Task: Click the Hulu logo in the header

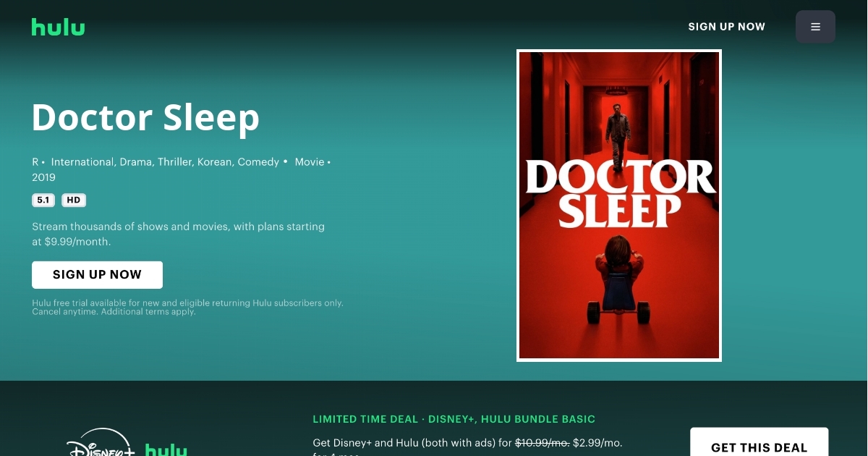Action: coord(58,27)
